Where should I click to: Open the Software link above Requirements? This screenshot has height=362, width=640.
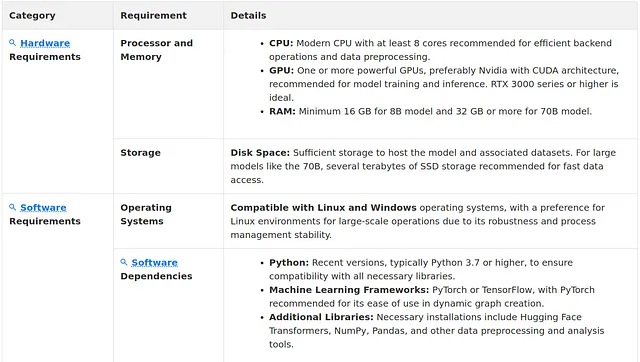pyautogui.click(x=43, y=207)
